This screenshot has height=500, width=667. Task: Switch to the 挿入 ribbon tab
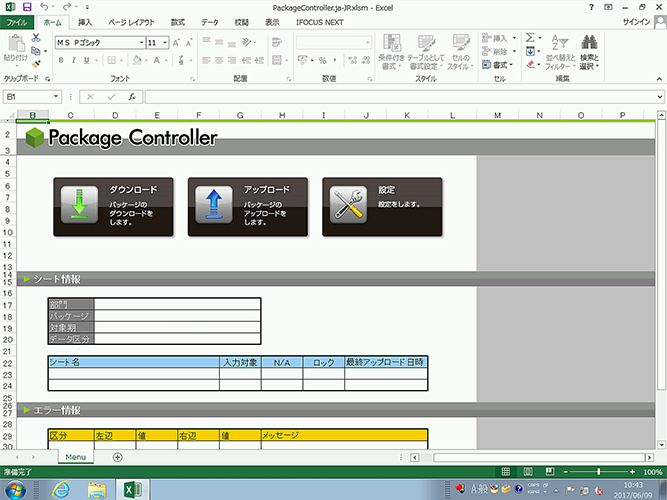[x=85, y=21]
